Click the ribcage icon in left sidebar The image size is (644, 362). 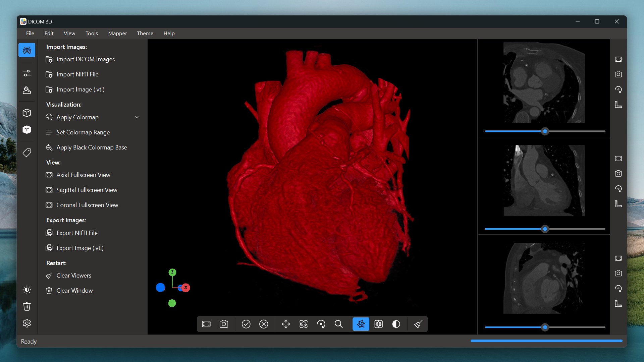[x=27, y=50]
